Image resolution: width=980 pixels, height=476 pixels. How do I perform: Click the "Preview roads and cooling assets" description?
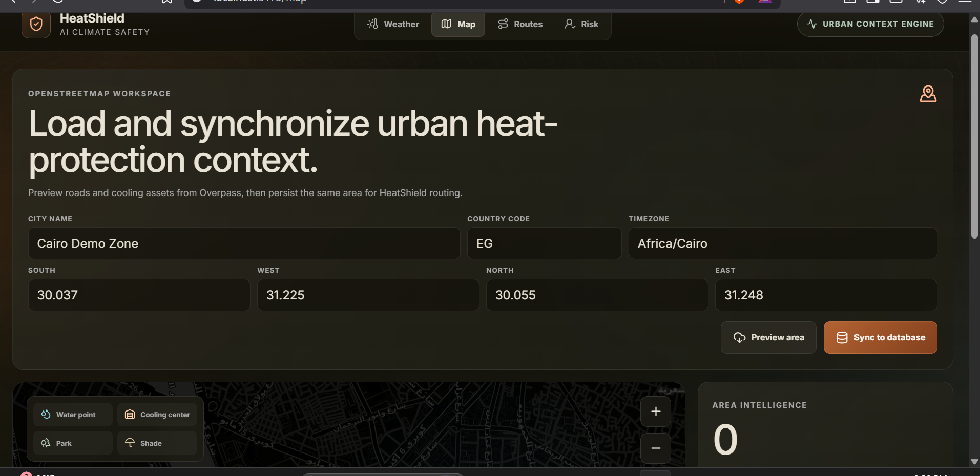(245, 193)
